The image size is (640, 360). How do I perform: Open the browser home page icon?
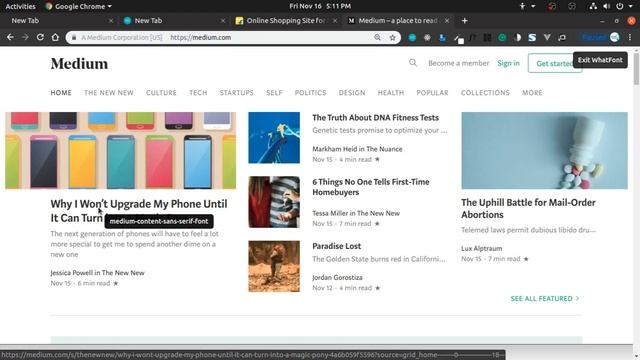[55, 37]
